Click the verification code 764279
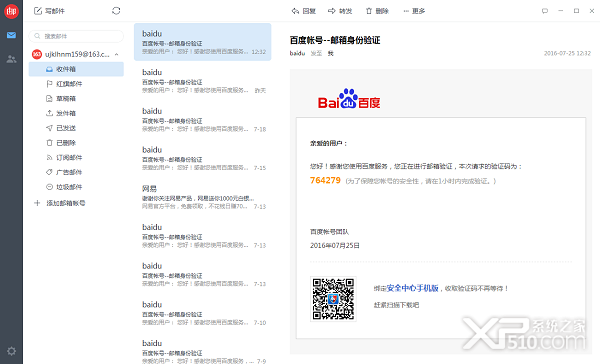600x364 pixels. coord(325,180)
